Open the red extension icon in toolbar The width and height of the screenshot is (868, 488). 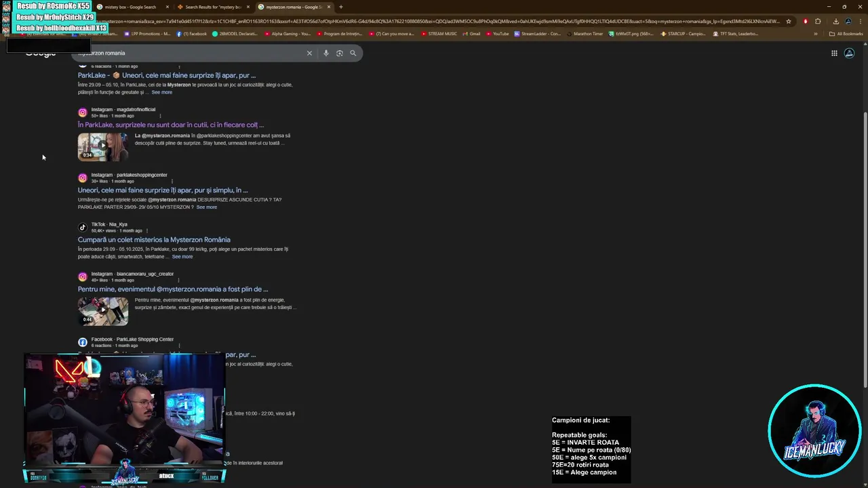806,21
